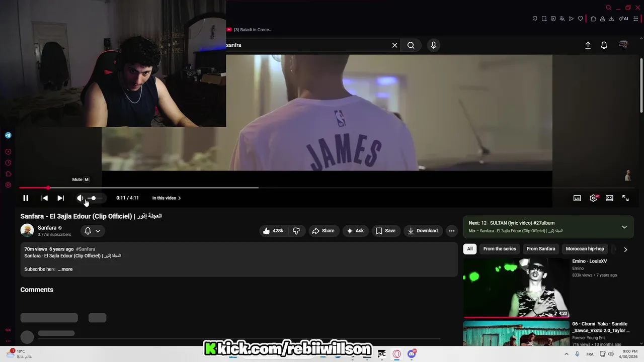Switch to the Baladi in Crece browser tab
Screen dimensions: 644x362
(250, 30)
